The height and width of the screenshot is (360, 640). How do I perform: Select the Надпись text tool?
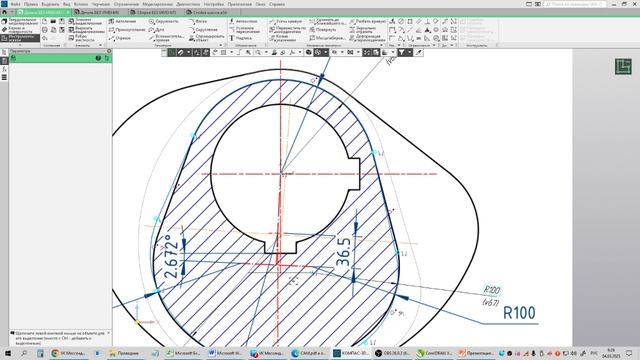pos(240,38)
